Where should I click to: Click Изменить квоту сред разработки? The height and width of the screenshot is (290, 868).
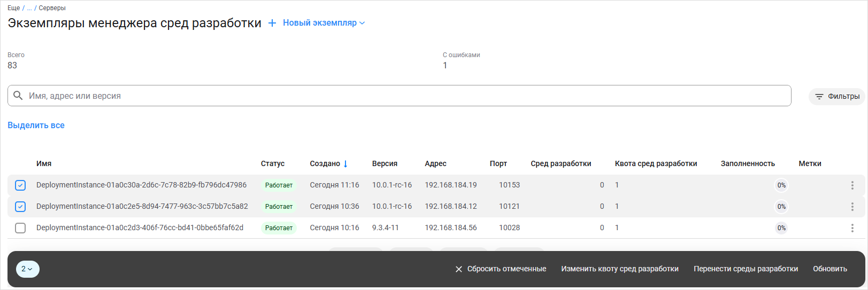(620, 269)
